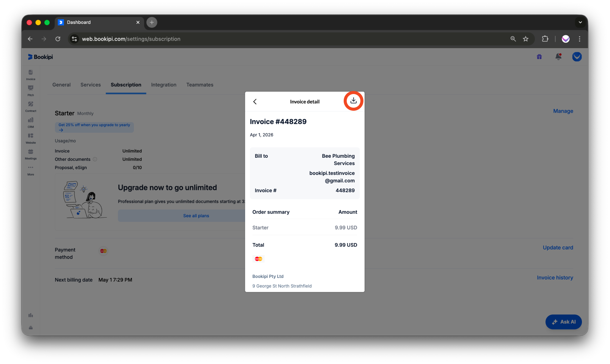The image size is (610, 364).
Task: Download the invoice using the circled download icon
Action: point(353,100)
